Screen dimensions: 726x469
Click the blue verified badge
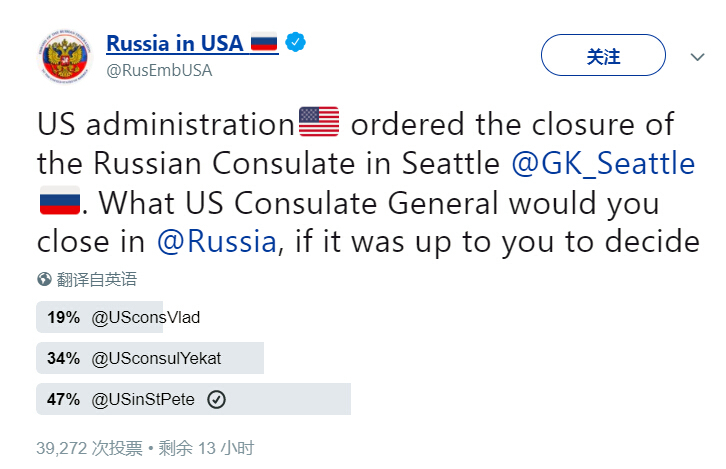coord(296,43)
